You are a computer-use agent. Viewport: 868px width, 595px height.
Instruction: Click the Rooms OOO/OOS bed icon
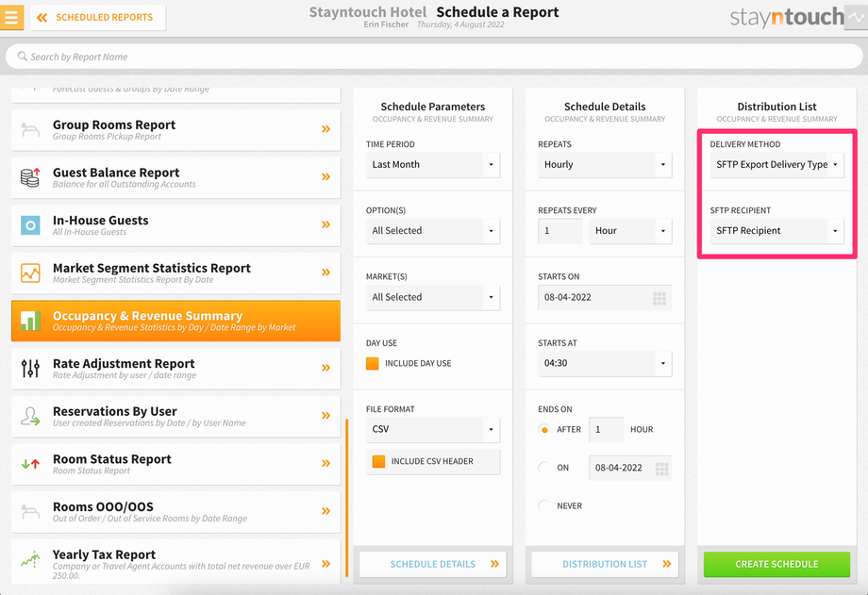tap(30, 511)
